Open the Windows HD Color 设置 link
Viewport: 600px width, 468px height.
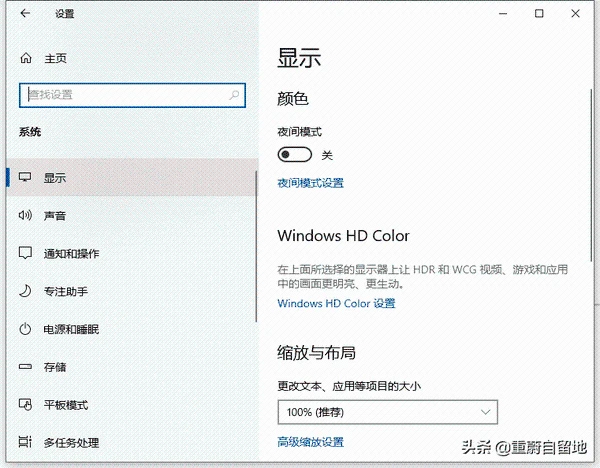(x=336, y=303)
